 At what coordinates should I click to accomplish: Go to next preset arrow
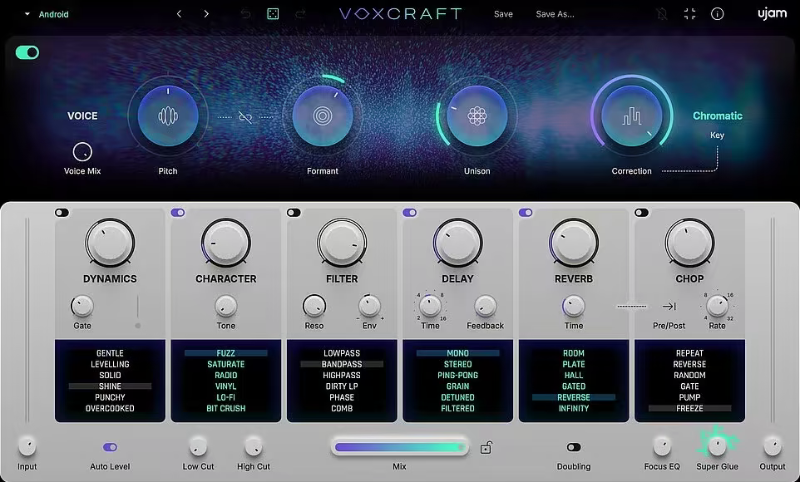[x=206, y=14]
